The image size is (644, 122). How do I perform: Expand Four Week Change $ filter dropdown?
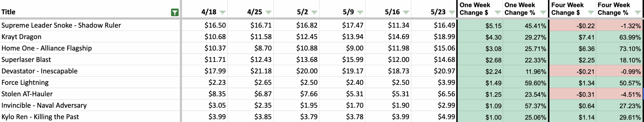[x=591, y=13]
